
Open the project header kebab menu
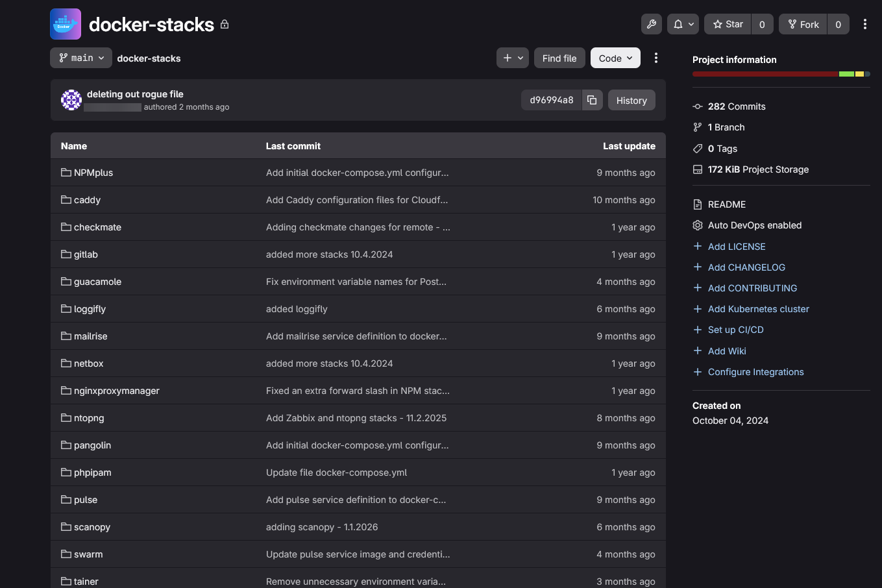(x=864, y=24)
